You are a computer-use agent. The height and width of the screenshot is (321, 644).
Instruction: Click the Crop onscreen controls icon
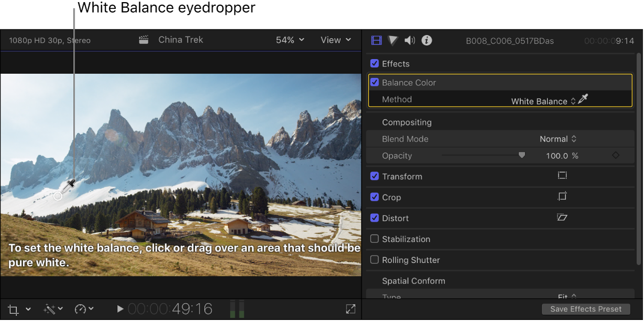coord(562,197)
